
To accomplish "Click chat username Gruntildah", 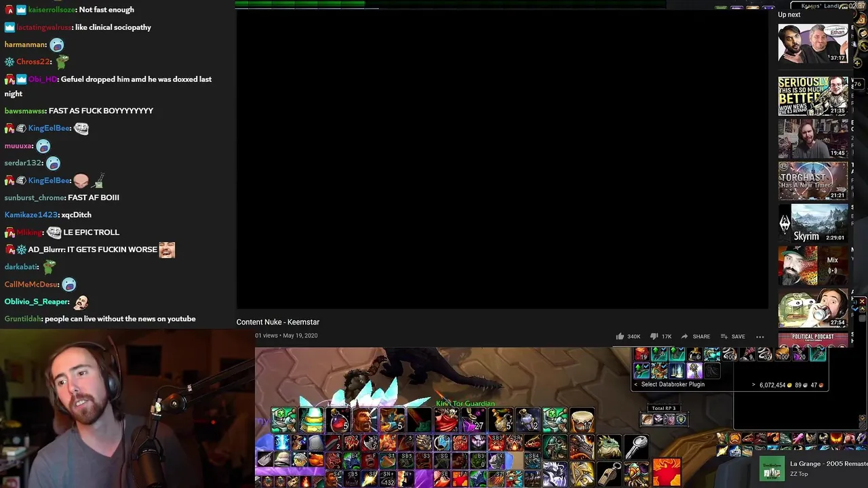I will click(x=23, y=319).
